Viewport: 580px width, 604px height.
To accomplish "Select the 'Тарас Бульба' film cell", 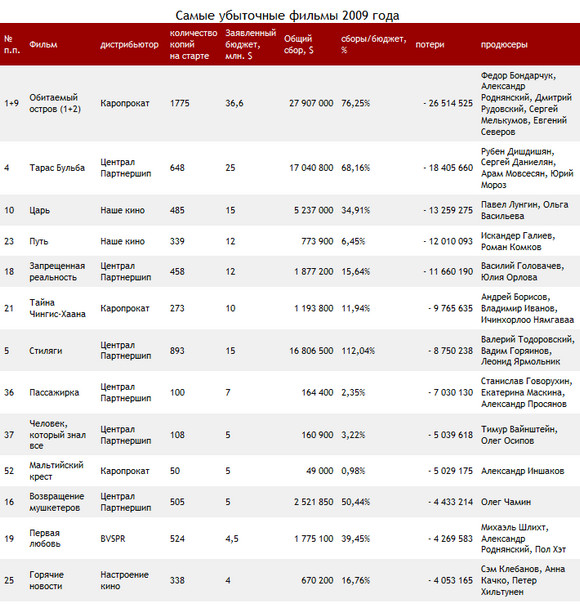I will click(x=57, y=168).
